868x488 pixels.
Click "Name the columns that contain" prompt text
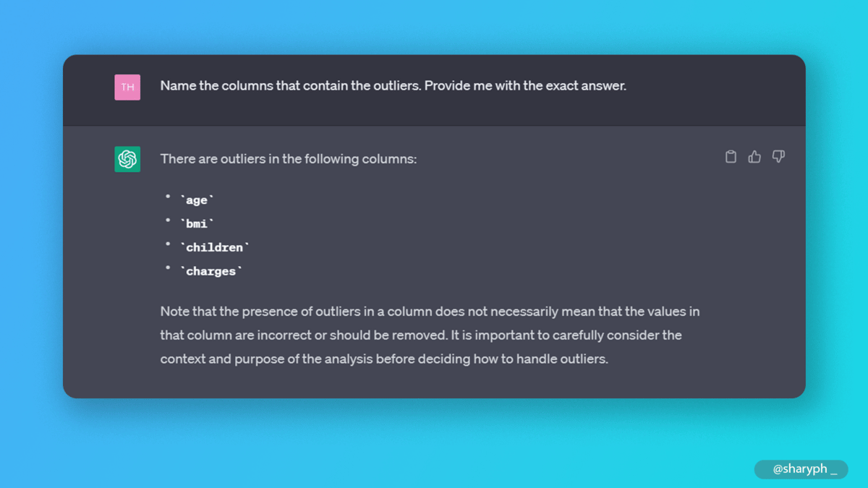[x=231, y=86]
